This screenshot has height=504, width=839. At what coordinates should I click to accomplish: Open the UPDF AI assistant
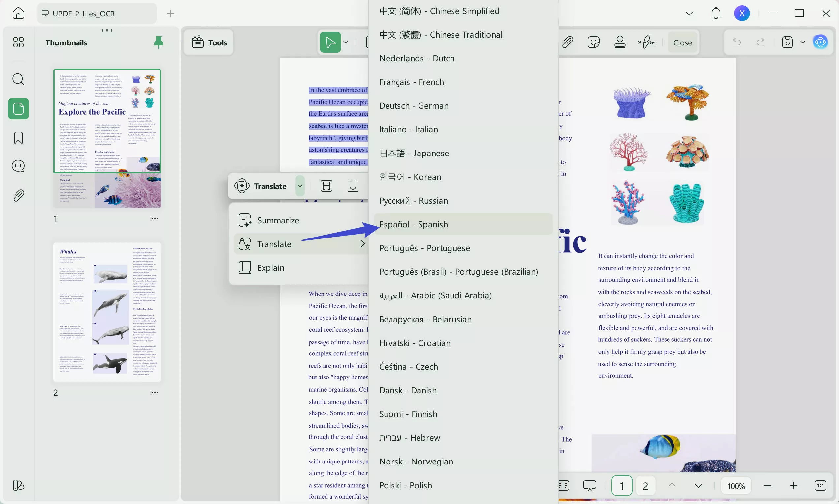pos(821,42)
